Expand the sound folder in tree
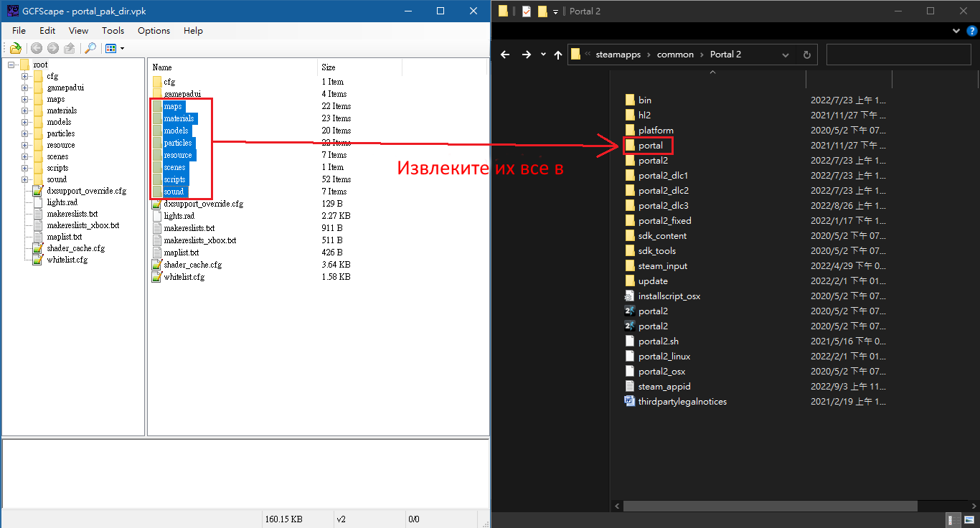The image size is (980, 528). point(24,179)
